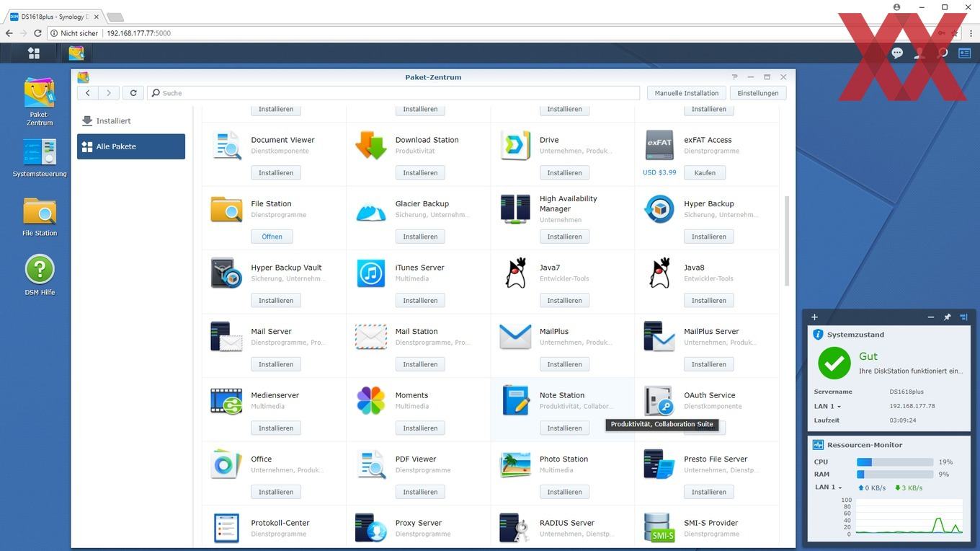
Task: Toggle the widgets panel icon in taskbar
Action: pos(964,53)
